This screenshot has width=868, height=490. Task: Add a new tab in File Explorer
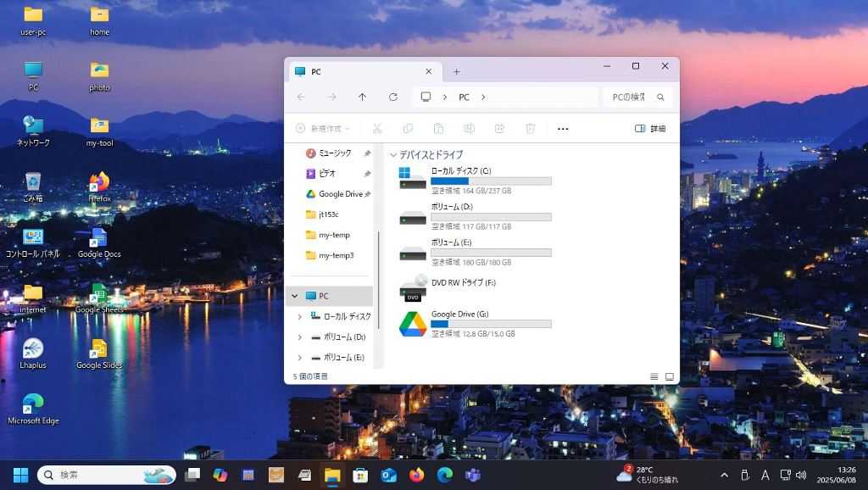(x=456, y=72)
